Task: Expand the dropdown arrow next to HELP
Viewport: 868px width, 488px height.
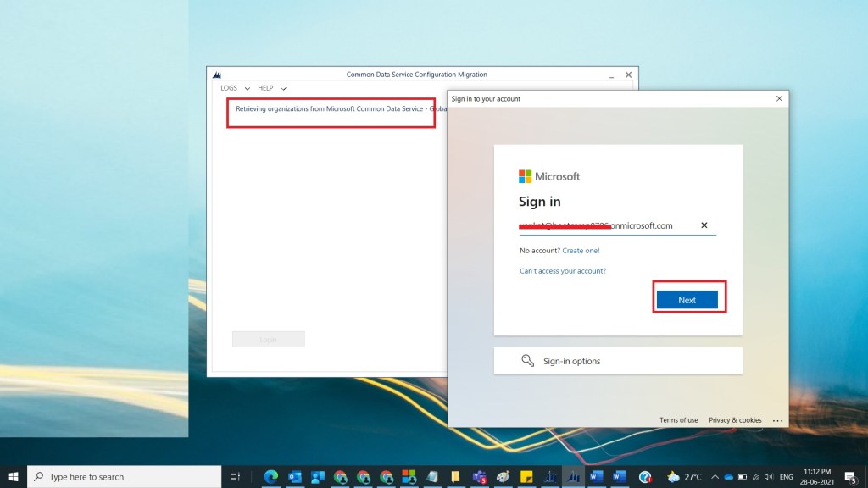Action: pos(284,89)
